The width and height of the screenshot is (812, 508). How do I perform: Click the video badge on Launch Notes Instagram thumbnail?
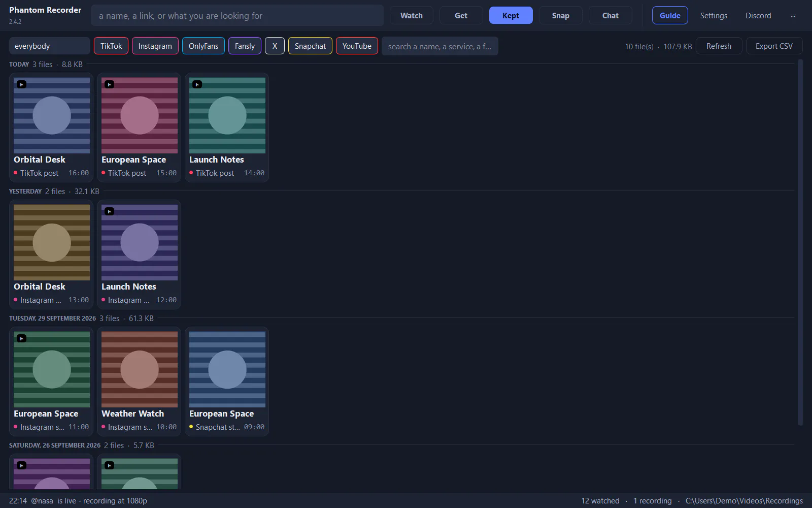coord(109,211)
